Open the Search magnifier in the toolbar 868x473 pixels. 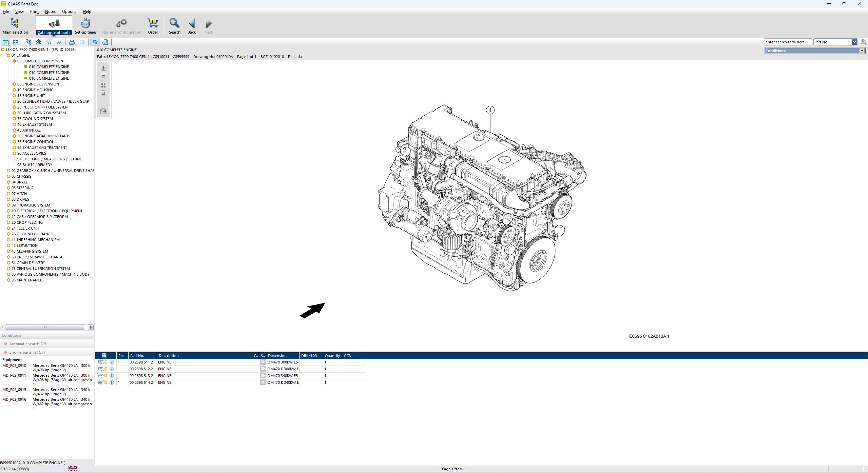[x=175, y=26]
